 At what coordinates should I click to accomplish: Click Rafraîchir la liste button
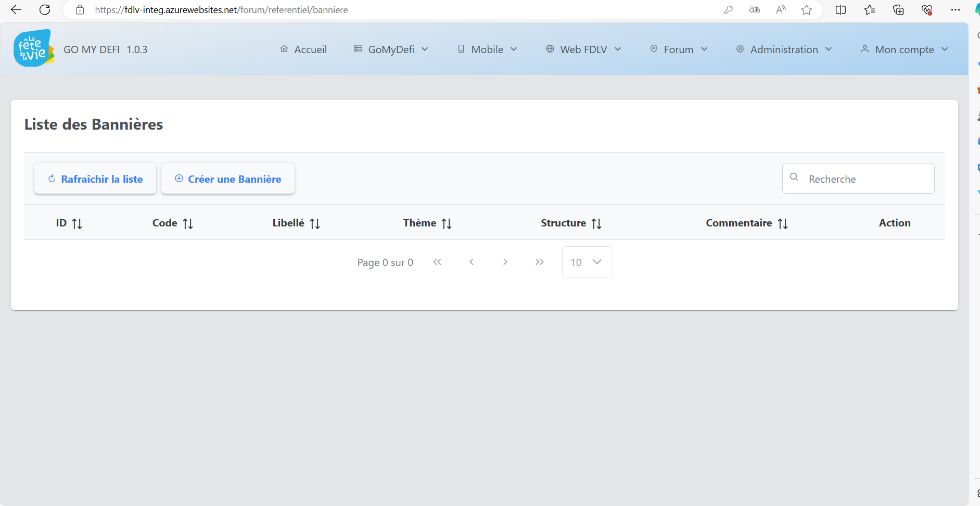pyautogui.click(x=95, y=179)
